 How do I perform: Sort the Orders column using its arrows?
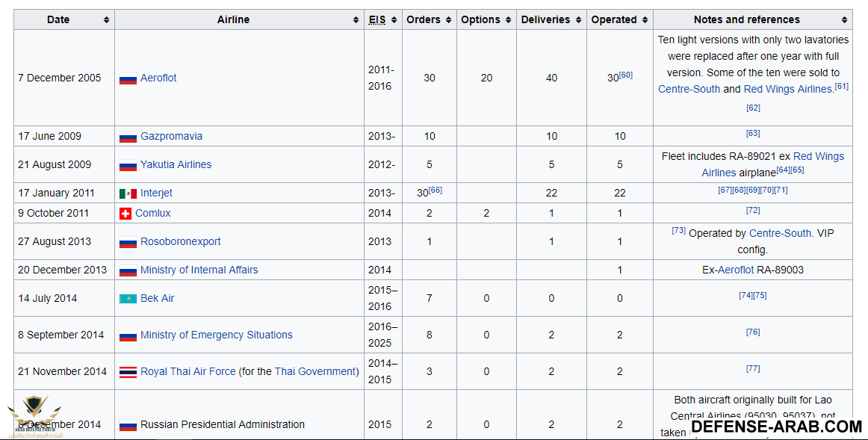point(448,20)
